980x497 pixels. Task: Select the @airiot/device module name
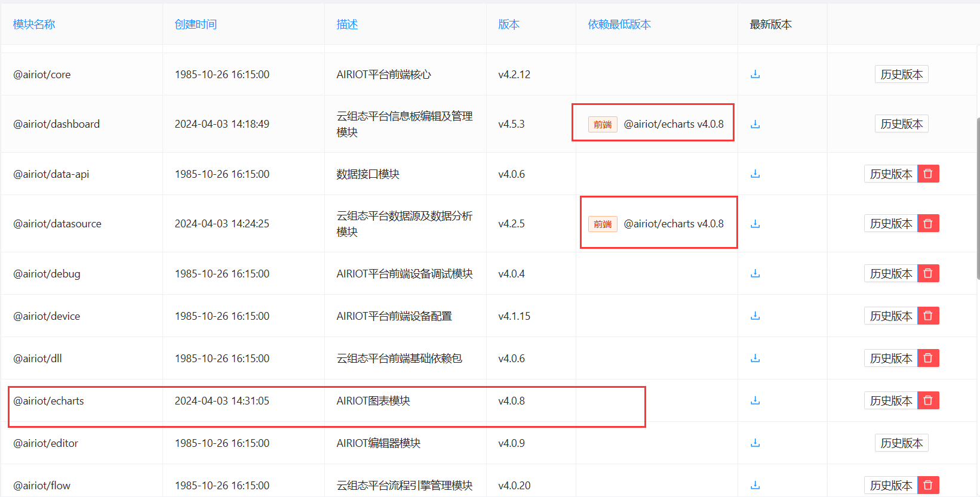pyautogui.click(x=47, y=316)
